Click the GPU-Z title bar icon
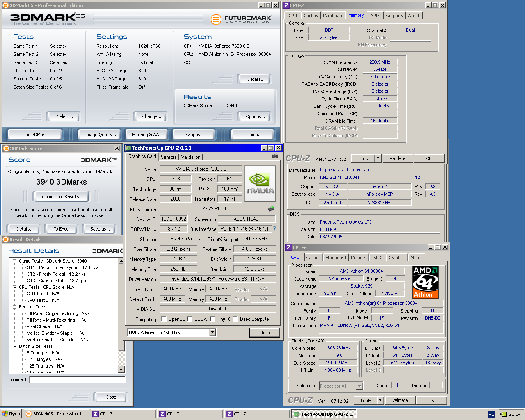This screenshot has width=525, height=420. 128,148
